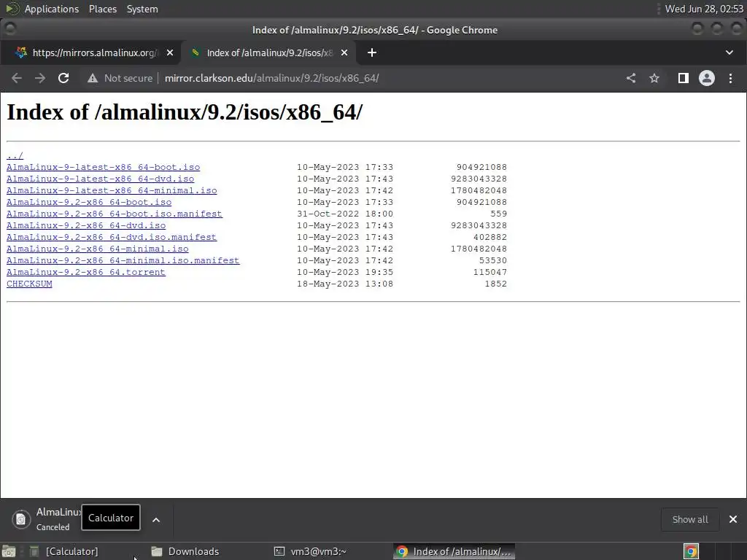
Task: Click the file size 1852
Action: click(x=495, y=284)
